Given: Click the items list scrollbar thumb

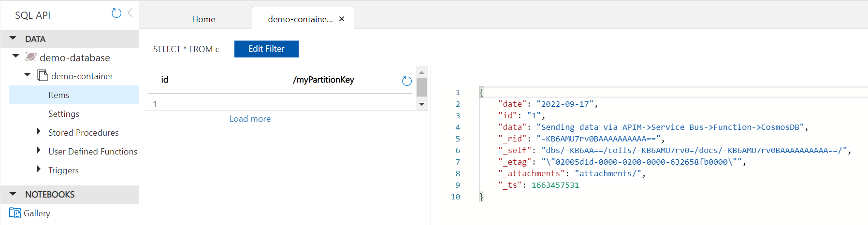Looking at the screenshot, I should coord(421,87).
